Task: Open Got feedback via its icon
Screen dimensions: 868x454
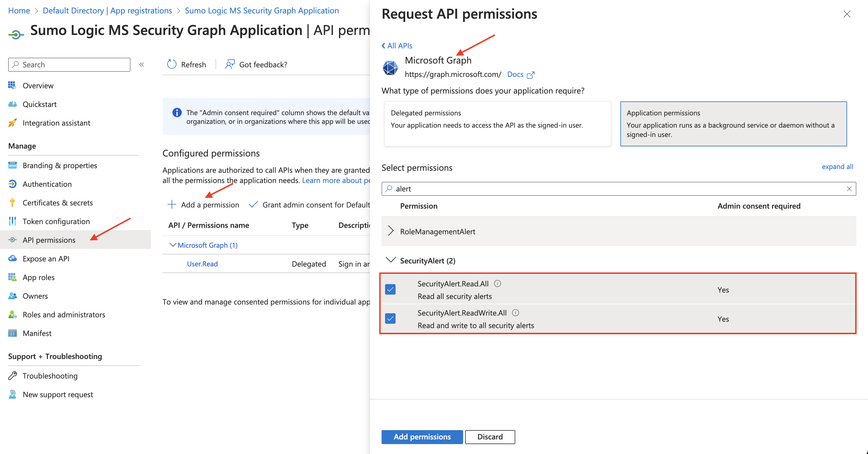Action: (x=230, y=64)
